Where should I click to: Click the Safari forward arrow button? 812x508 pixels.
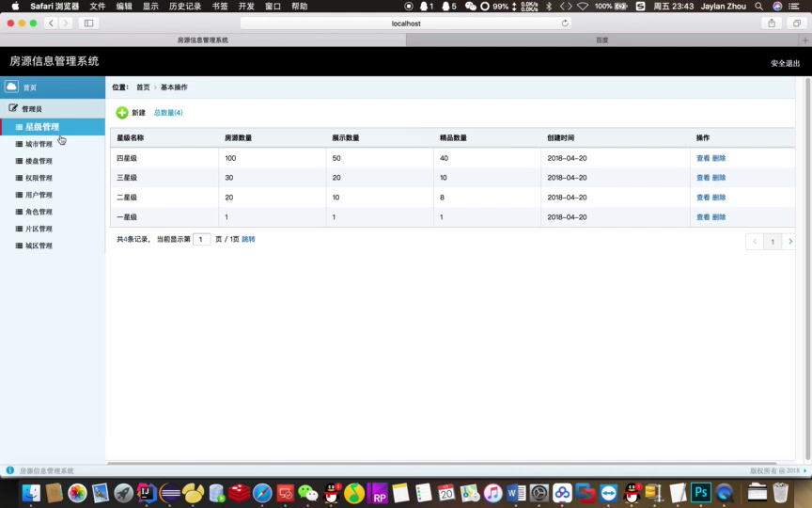[65, 24]
